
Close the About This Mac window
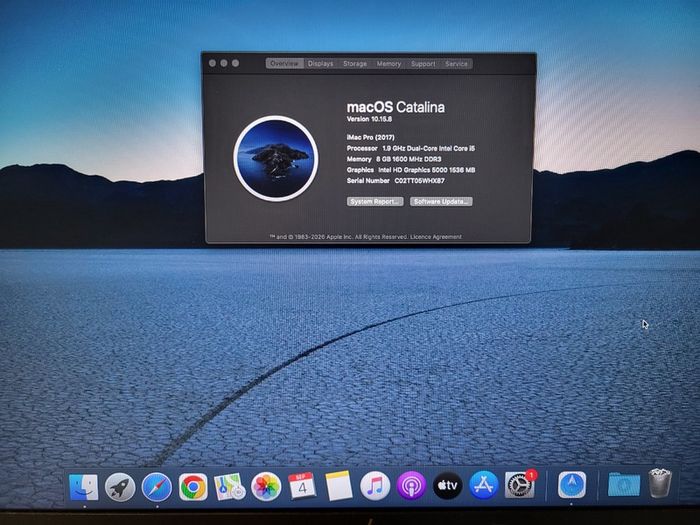[212, 63]
